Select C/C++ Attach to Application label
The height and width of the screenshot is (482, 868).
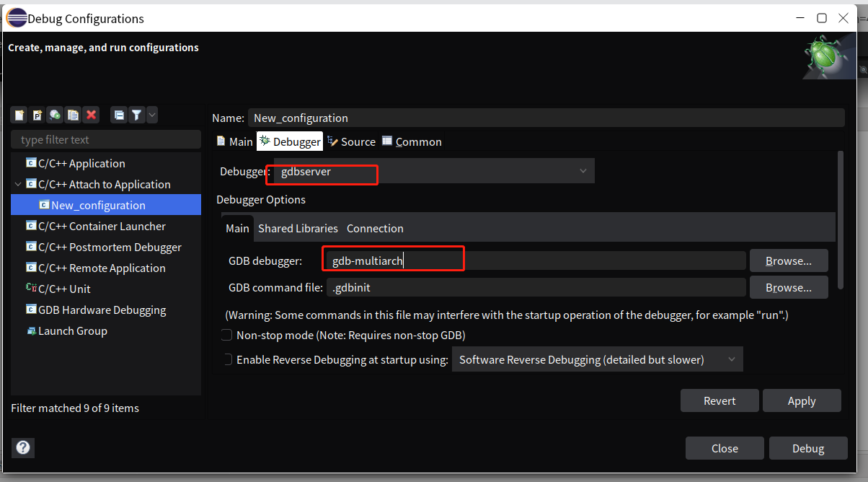105,184
